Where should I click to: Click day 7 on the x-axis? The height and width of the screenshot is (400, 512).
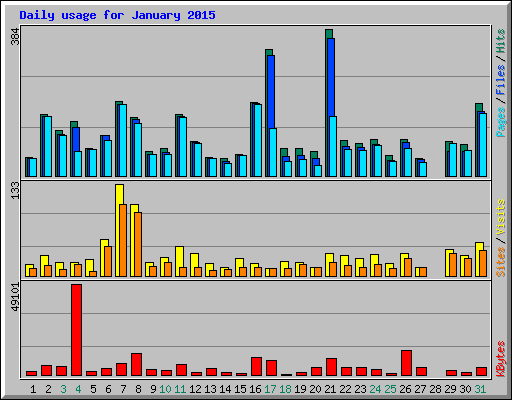pos(123,389)
